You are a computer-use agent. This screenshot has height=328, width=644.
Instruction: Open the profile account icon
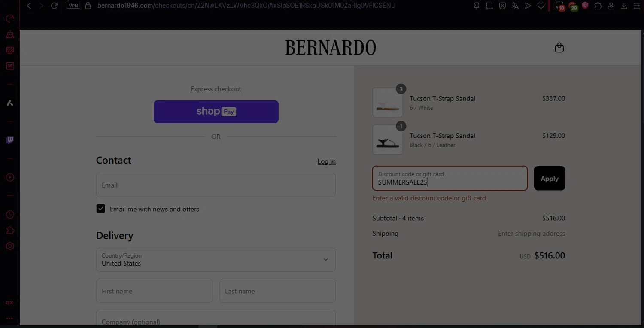611,6
